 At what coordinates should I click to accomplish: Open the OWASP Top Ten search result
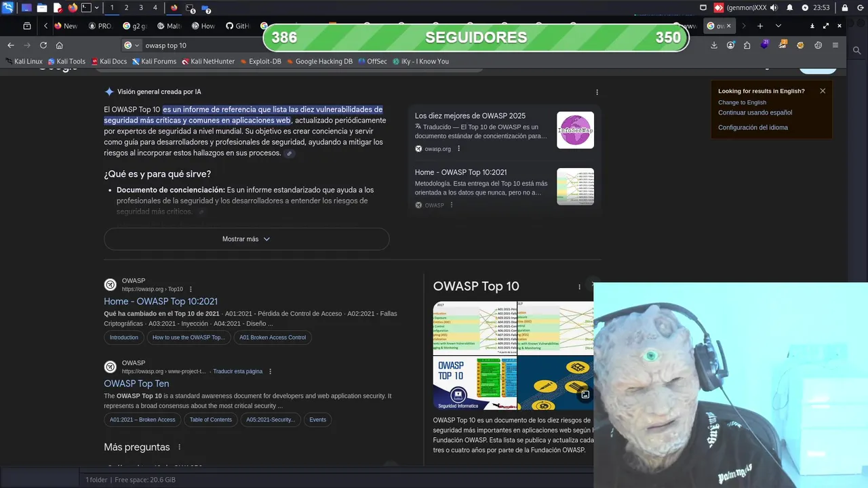136,384
